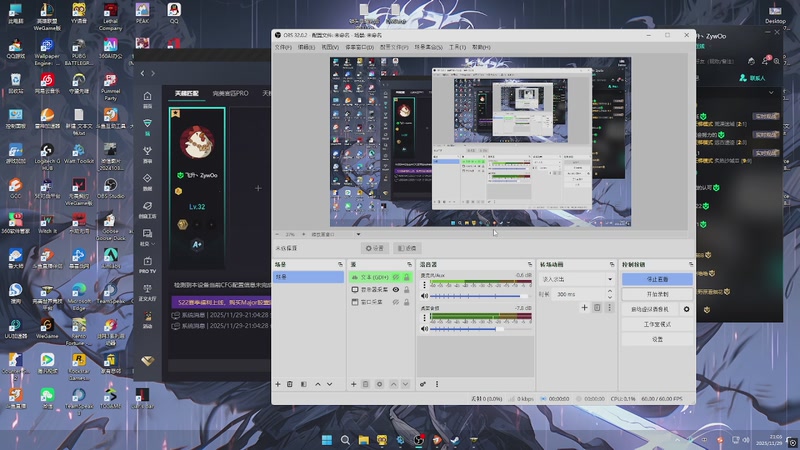The width and height of the screenshot is (800, 450).
Task: Open Windows Start button on the taskbar
Action: click(x=327, y=440)
